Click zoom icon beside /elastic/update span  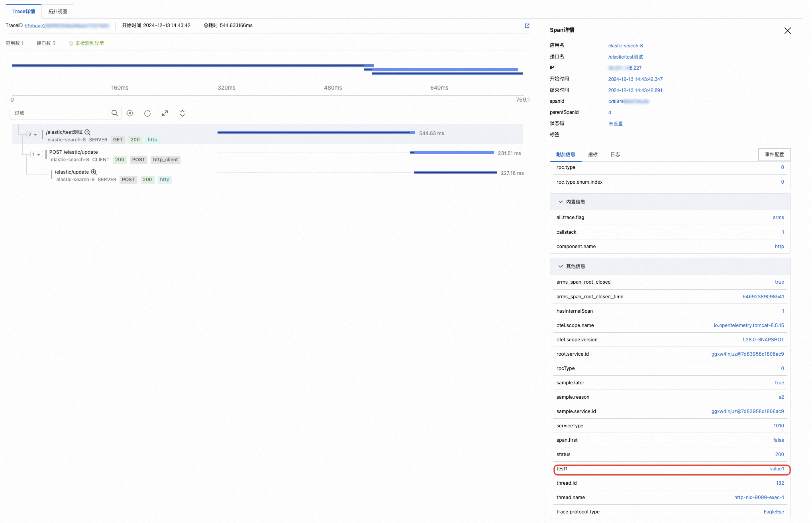point(94,172)
